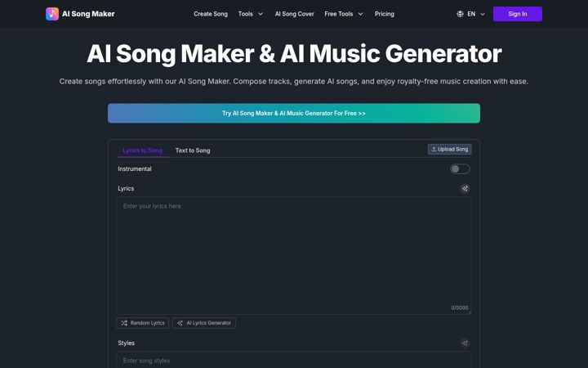The height and width of the screenshot is (368, 588).
Task: Click the globe language icon
Action: pyautogui.click(x=460, y=14)
